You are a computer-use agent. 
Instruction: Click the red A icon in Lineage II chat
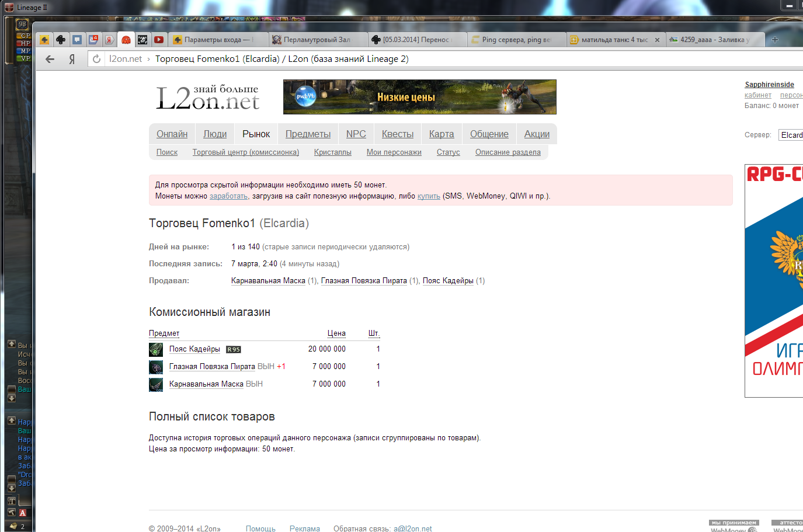coord(23,513)
